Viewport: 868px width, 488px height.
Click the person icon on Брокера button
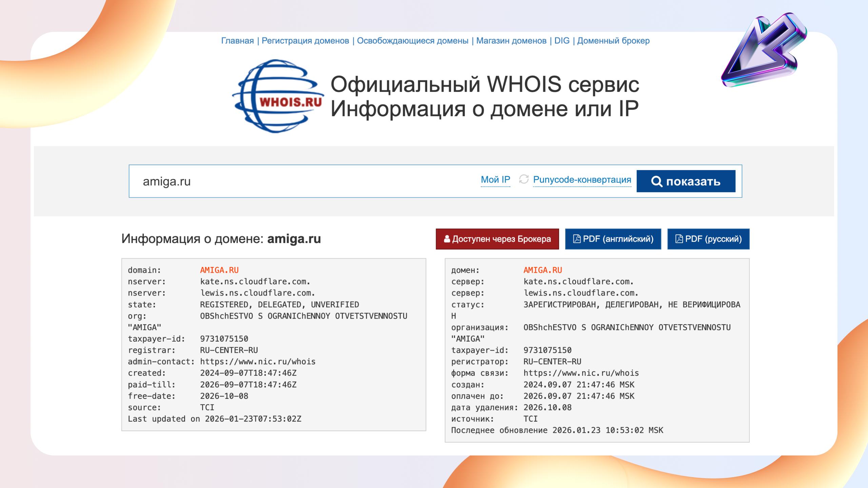pos(447,239)
